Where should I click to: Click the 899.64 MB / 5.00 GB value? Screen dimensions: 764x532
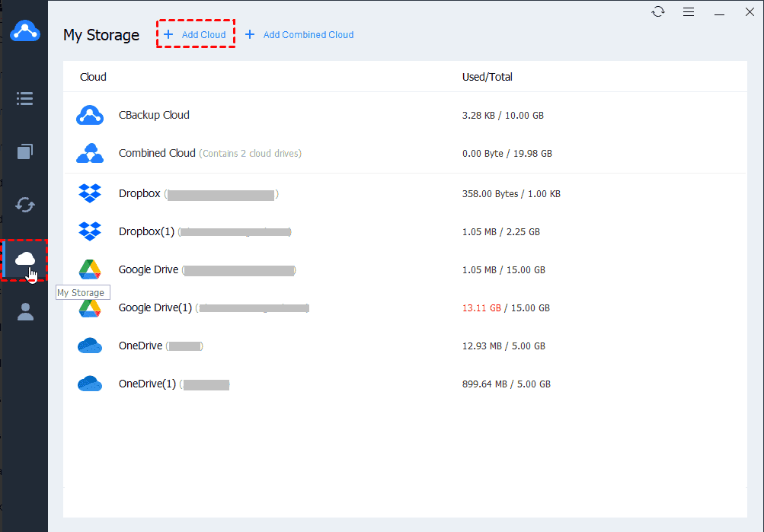coord(507,384)
